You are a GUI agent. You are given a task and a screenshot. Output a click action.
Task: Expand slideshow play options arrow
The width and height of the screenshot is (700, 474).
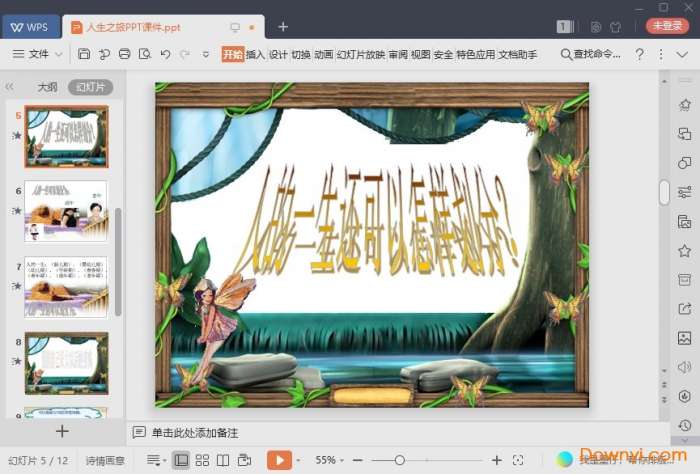[299, 460]
